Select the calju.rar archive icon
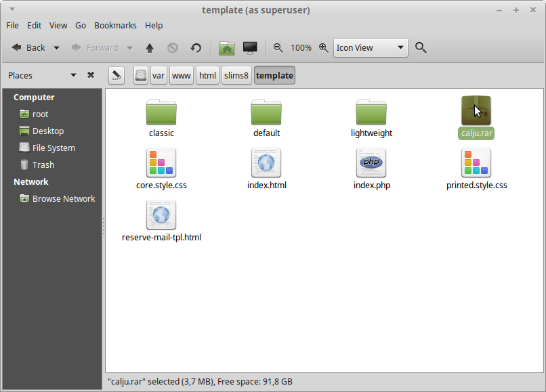 pyautogui.click(x=476, y=111)
